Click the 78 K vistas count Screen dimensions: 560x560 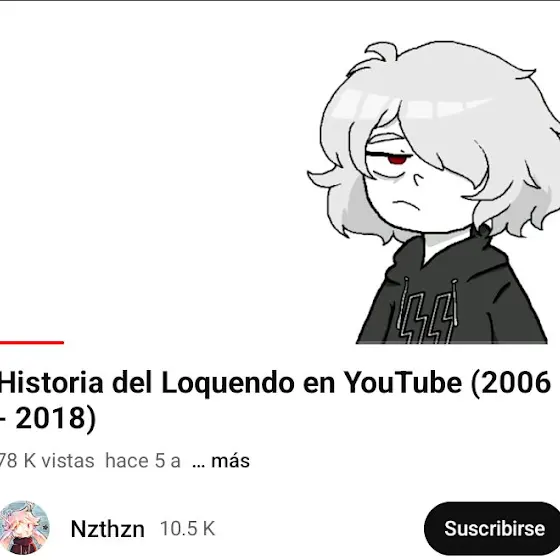[47, 460]
